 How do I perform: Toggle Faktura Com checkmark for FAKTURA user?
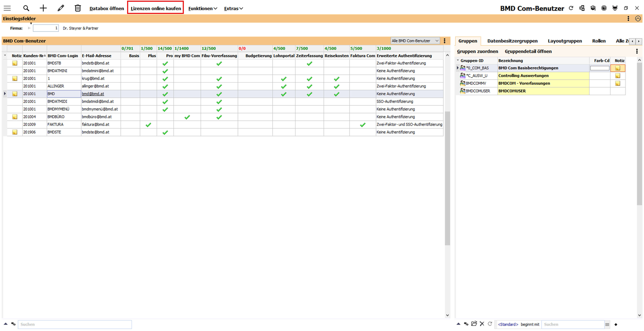pos(362,125)
